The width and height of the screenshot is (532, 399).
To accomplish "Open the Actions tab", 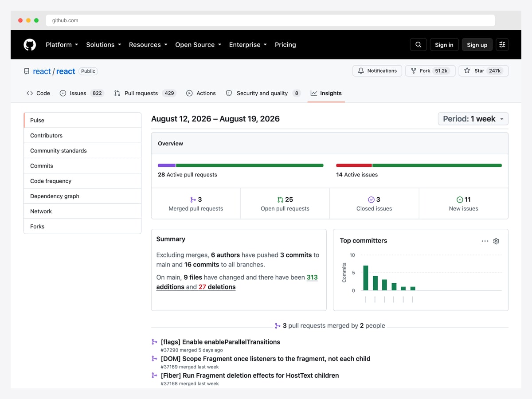I will [x=201, y=93].
